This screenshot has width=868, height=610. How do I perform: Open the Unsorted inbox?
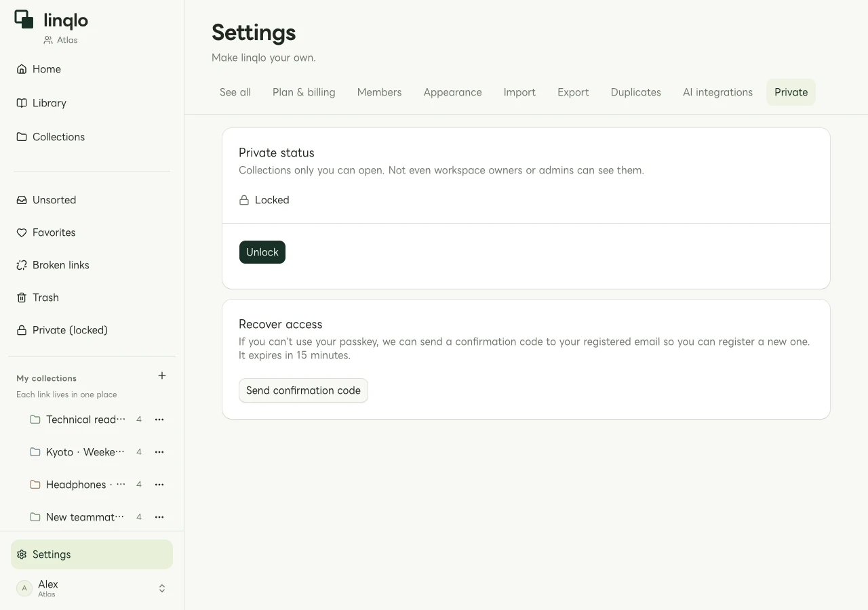click(92, 200)
